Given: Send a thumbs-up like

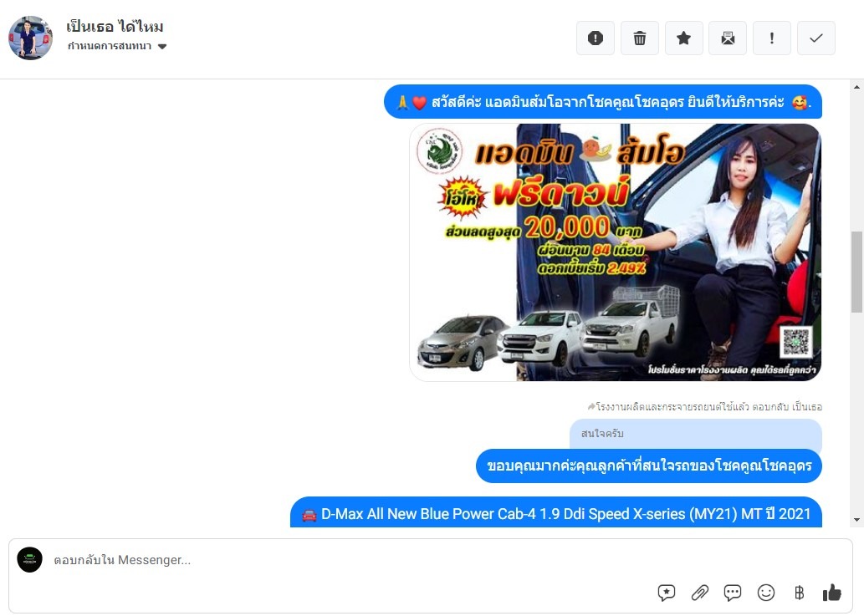Looking at the screenshot, I should (831, 593).
